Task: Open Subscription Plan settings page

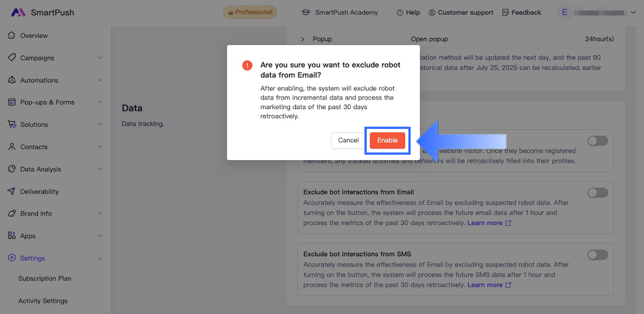Action: pyautogui.click(x=45, y=279)
